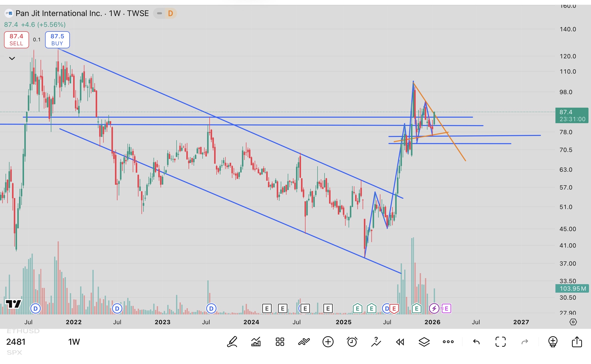The width and height of the screenshot is (591, 364).
Task: Open the chart indicators icon
Action: click(x=256, y=342)
